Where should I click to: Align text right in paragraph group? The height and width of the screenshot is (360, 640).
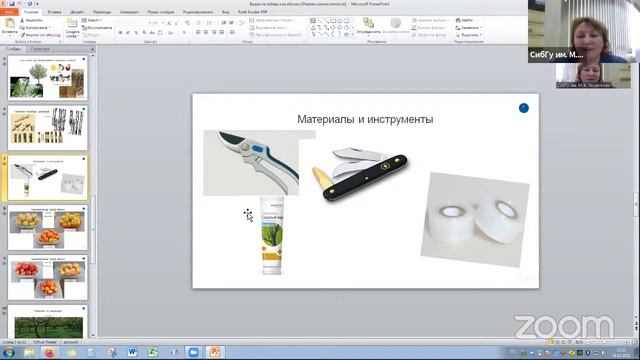click(x=214, y=32)
